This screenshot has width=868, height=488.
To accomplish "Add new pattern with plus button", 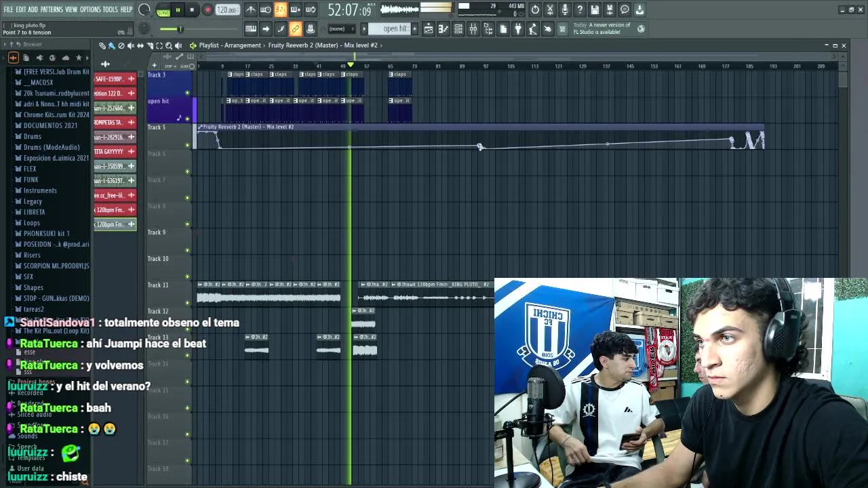I will [414, 28].
